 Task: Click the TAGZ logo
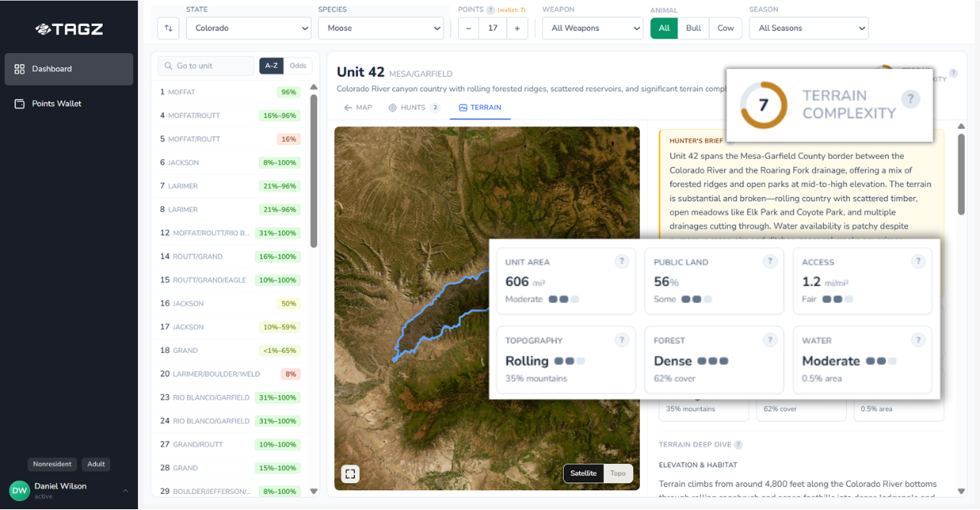70,29
